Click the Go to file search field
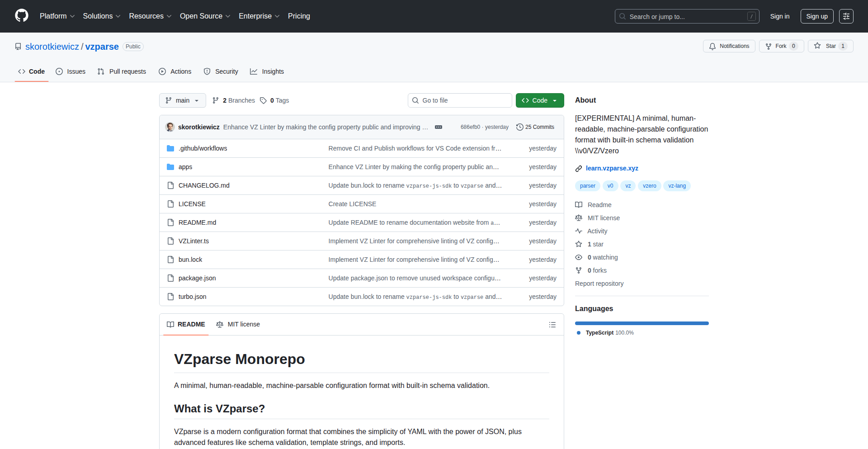This screenshot has height=449, width=868. [x=460, y=100]
